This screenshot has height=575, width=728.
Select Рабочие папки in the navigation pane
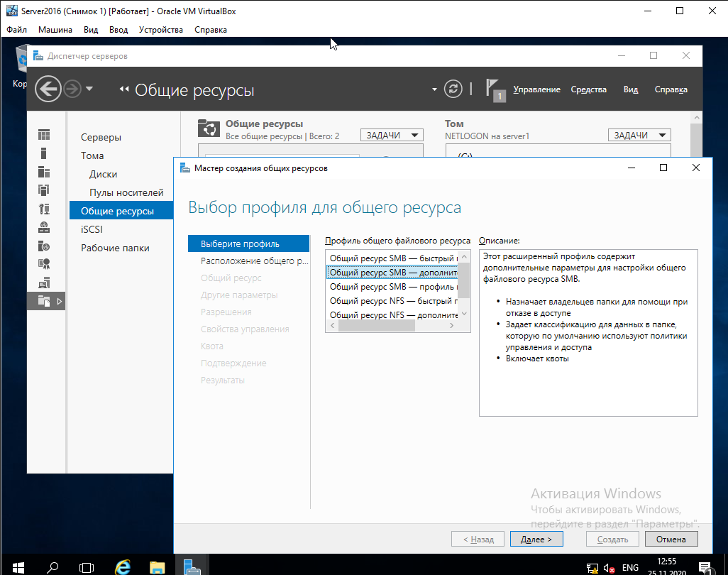(115, 248)
